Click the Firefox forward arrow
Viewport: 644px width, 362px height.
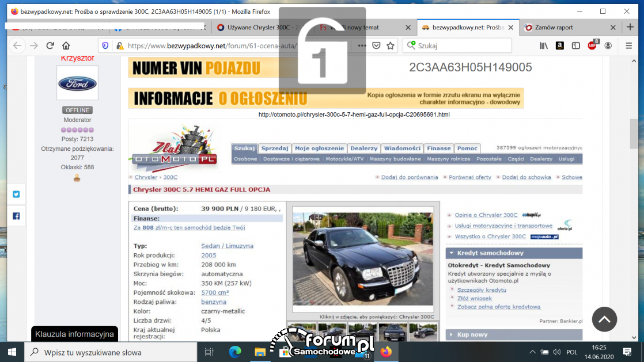[33, 45]
